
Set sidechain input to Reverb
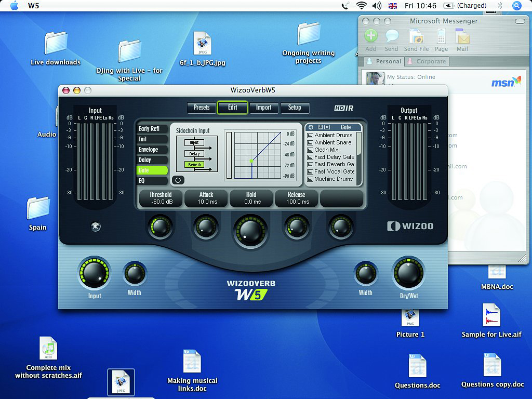[194, 165]
